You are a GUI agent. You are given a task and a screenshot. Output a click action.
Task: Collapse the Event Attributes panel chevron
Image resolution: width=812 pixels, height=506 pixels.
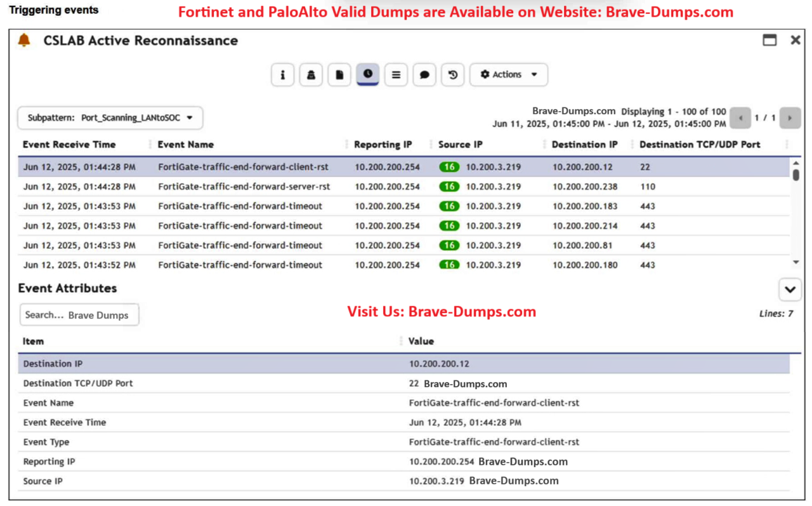(790, 290)
